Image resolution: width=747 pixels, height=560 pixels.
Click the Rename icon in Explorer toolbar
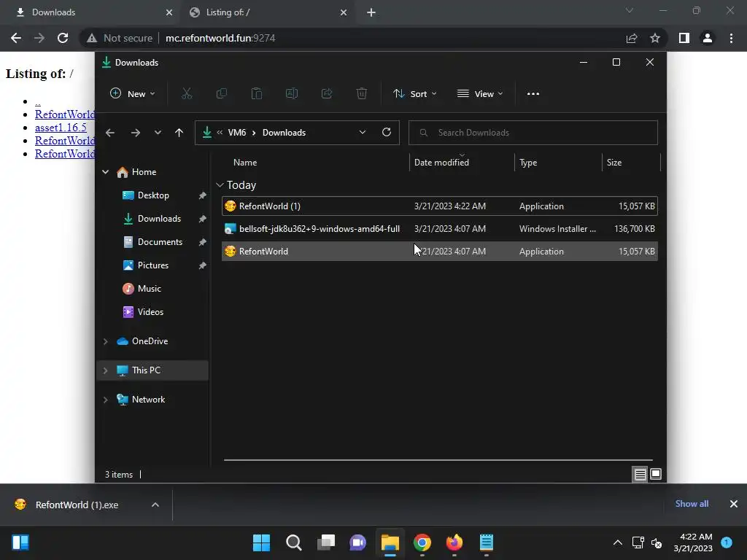292,94
